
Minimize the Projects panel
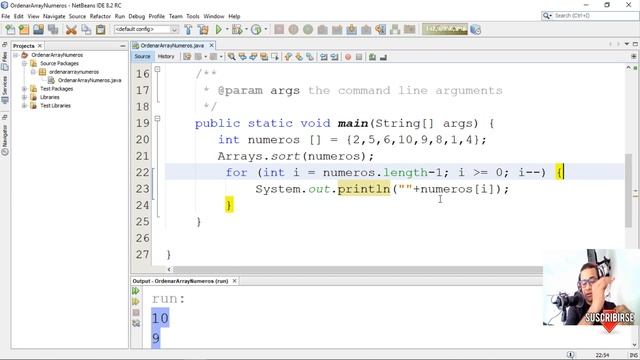point(123,46)
